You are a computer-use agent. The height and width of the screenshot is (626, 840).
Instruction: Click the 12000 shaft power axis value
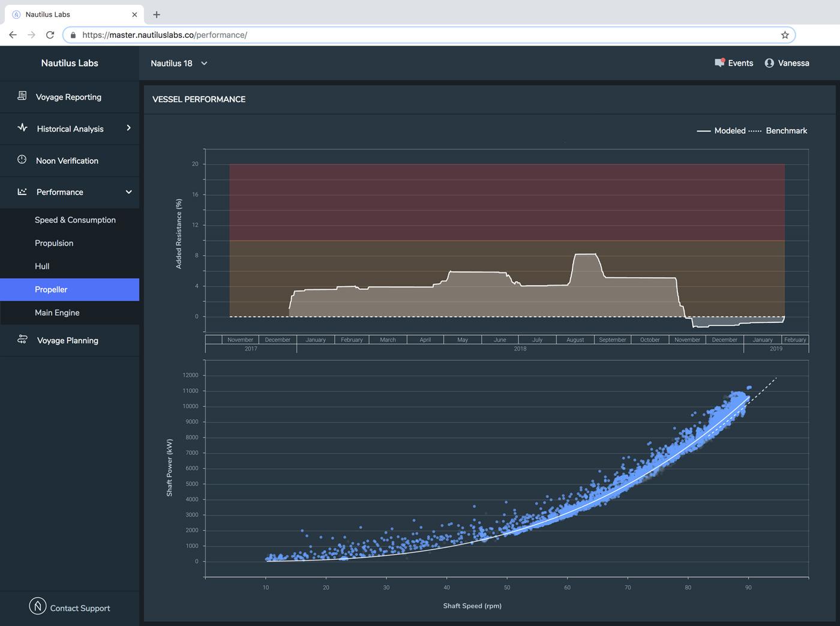(190, 375)
